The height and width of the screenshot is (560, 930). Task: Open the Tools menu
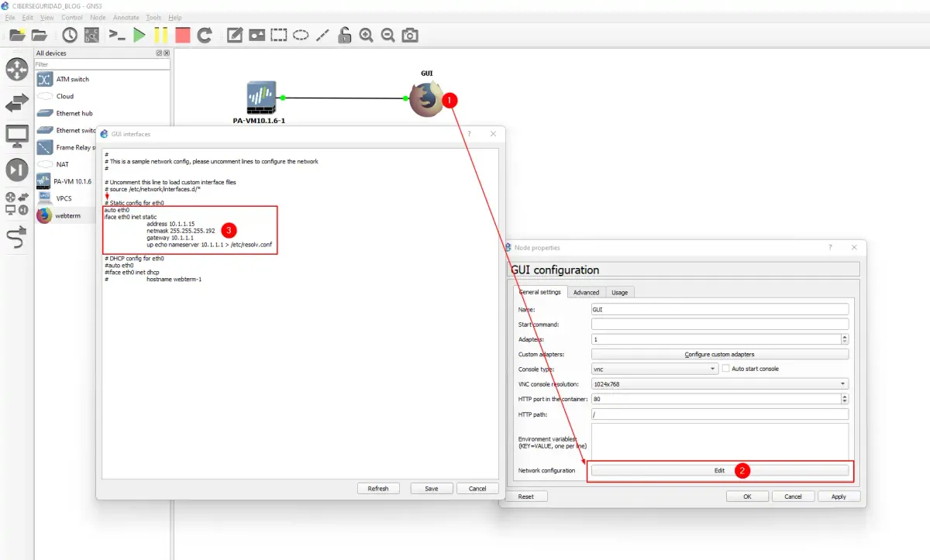(x=153, y=17)
